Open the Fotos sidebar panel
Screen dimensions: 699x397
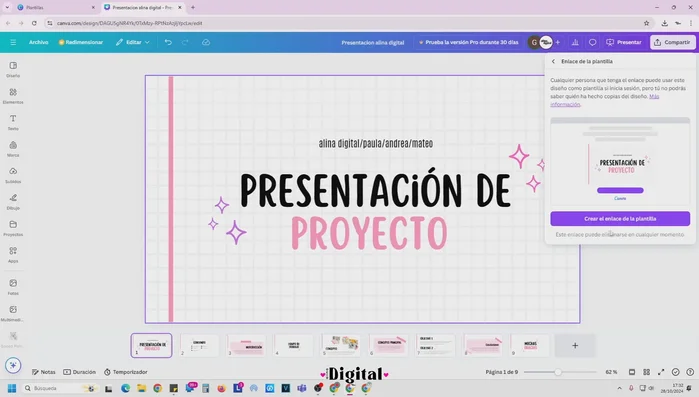click(13, 287)
